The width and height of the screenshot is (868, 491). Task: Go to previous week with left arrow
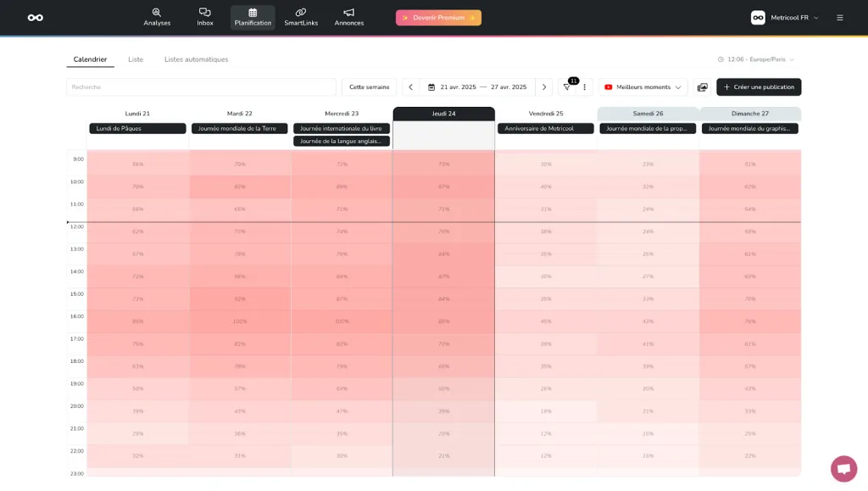click(411, 87)
